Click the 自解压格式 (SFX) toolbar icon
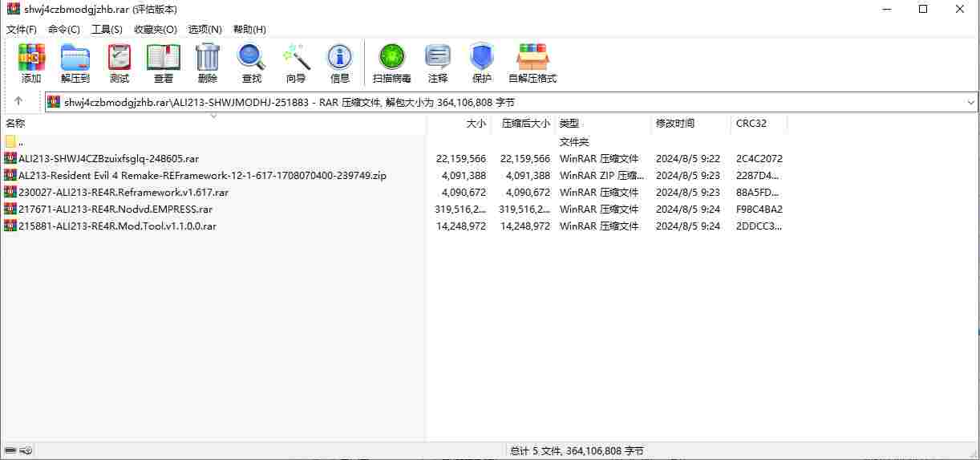This screenshot has width=980, height=460. 533,57
